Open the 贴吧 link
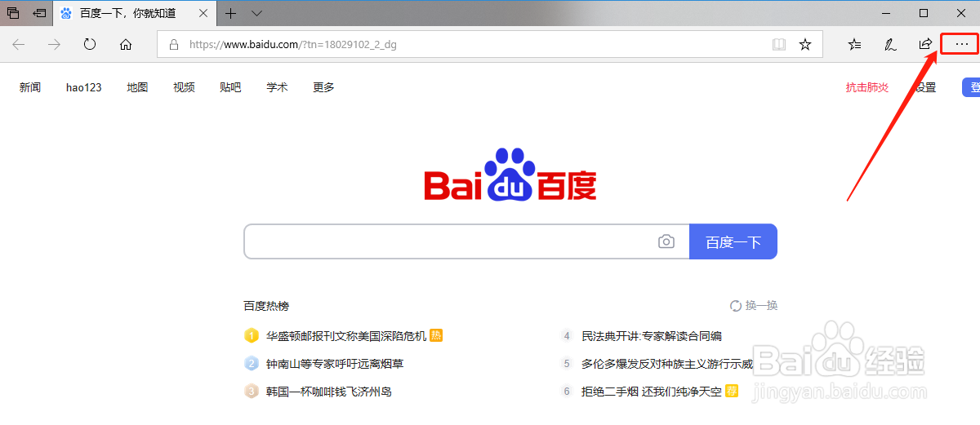Viewport: 980px width, 425px height. click(x=230, y=87)
